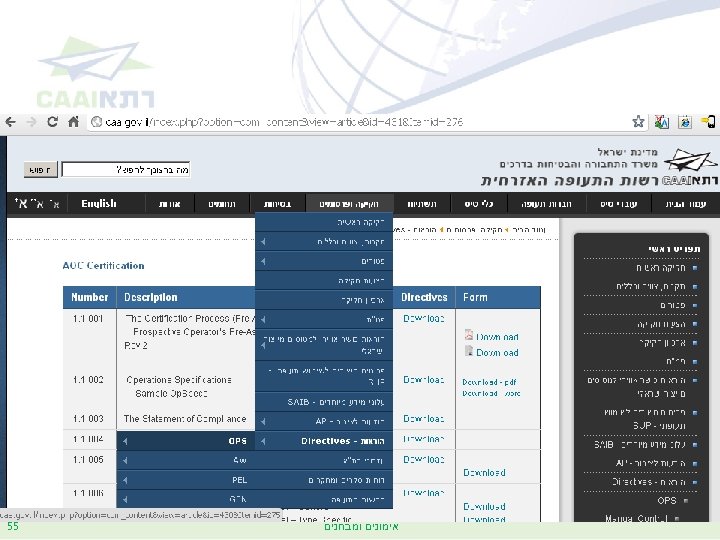Select the smallest font size א icon
Screen dimensions: 720x540
(x=53, y=204)
